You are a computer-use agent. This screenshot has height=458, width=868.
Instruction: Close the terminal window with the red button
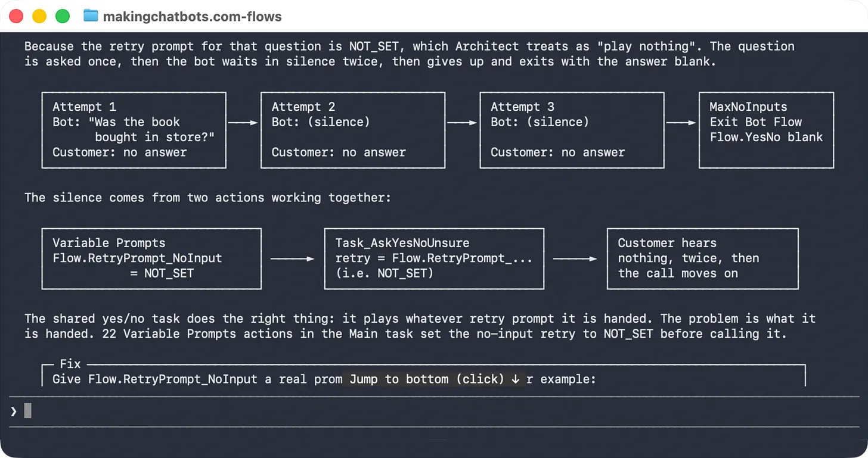[16, 16]
